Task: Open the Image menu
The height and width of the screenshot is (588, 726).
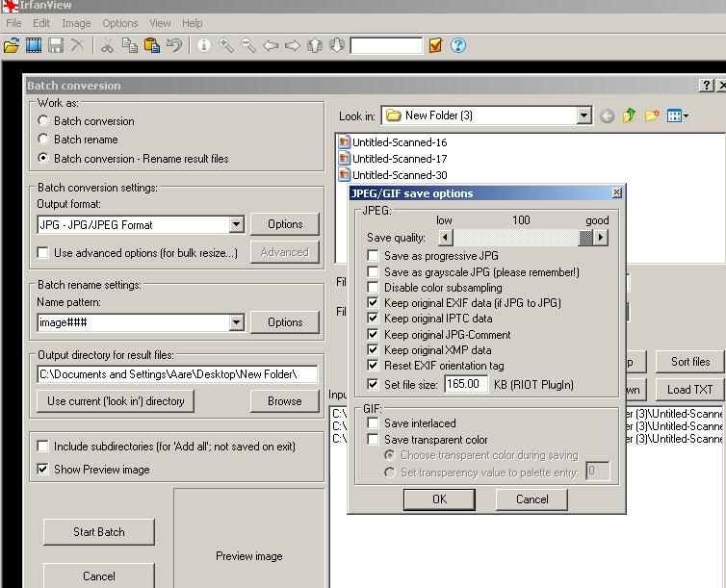Action: click(76, 23)
